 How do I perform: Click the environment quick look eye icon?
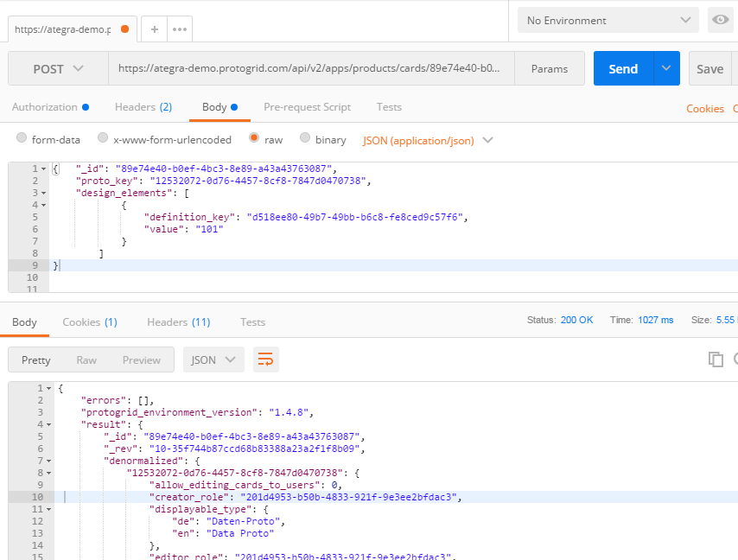pos(720,20)
